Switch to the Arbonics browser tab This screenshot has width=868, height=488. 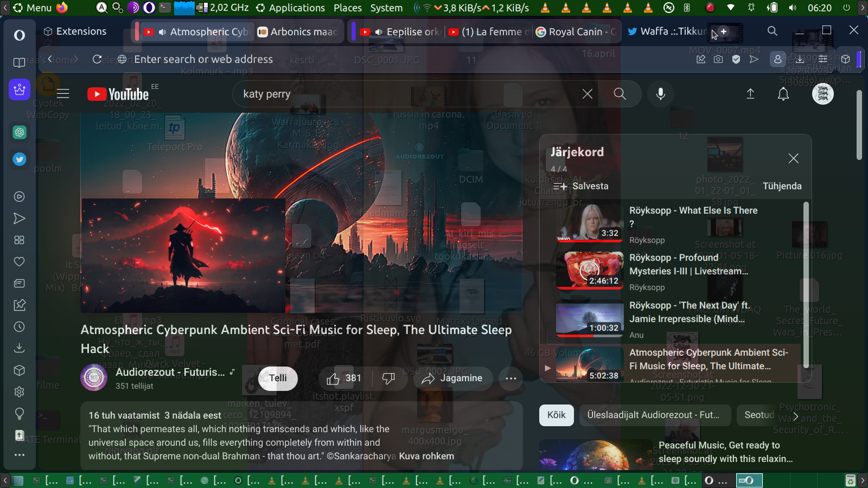[298, 32]
